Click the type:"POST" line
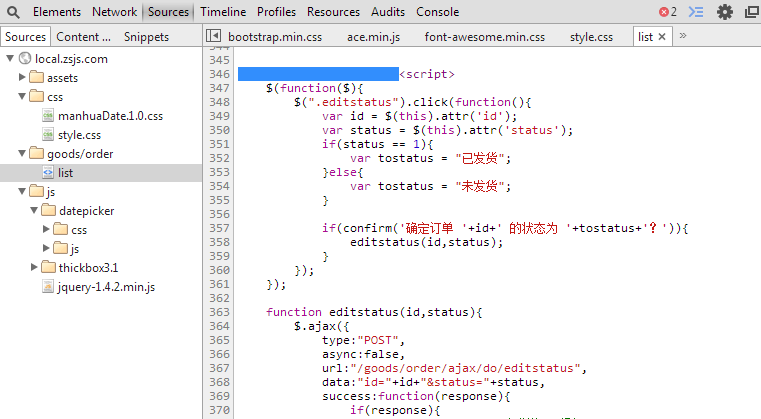The height and width of the screenshot is (419, 761). (363, 340)
